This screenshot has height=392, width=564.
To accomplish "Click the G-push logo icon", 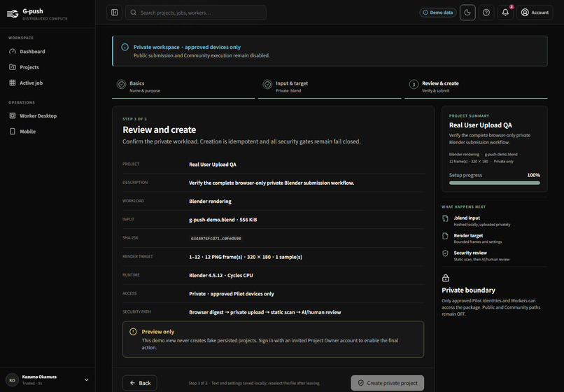I will point(13,14).
